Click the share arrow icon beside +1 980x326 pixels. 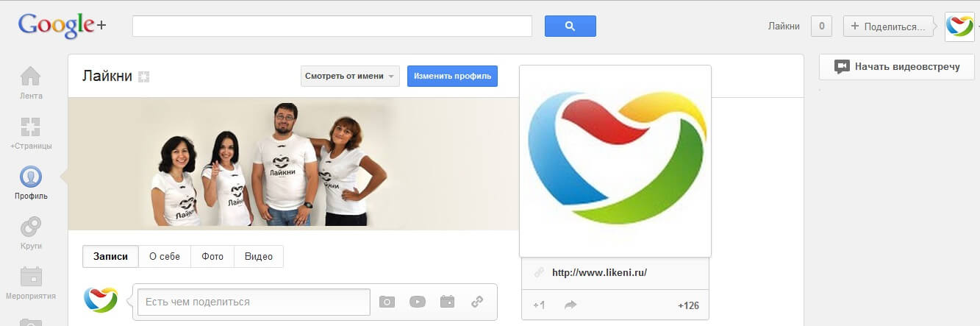coord(570,305)
